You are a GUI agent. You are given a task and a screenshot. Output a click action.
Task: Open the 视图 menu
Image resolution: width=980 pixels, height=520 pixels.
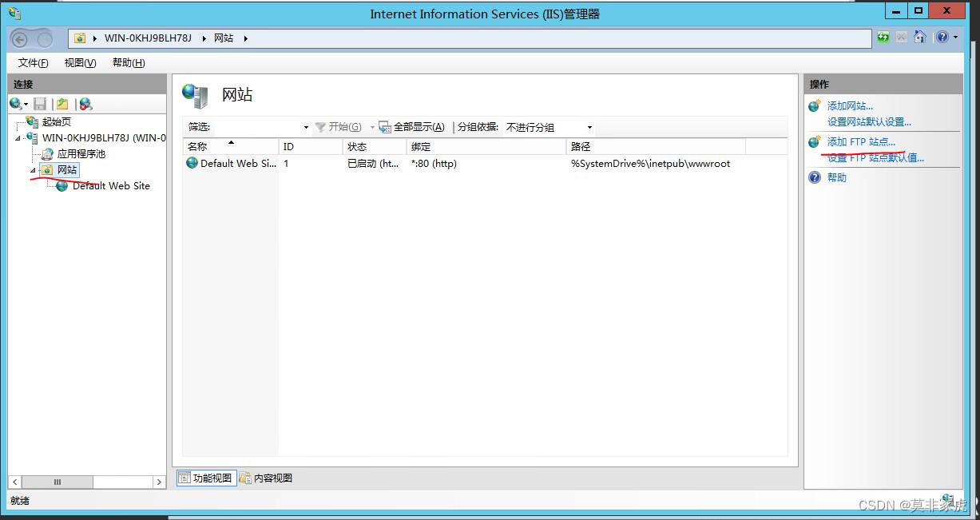[80, 63]
